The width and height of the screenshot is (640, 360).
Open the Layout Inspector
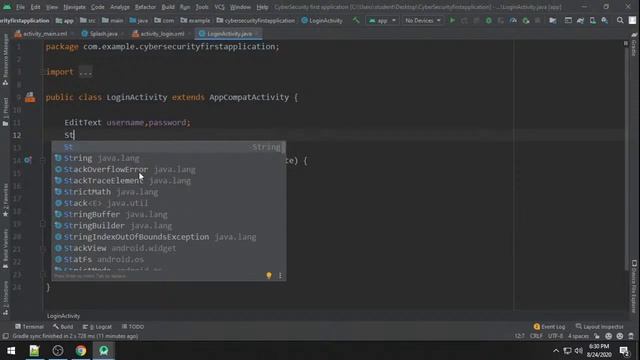point(600,327)
